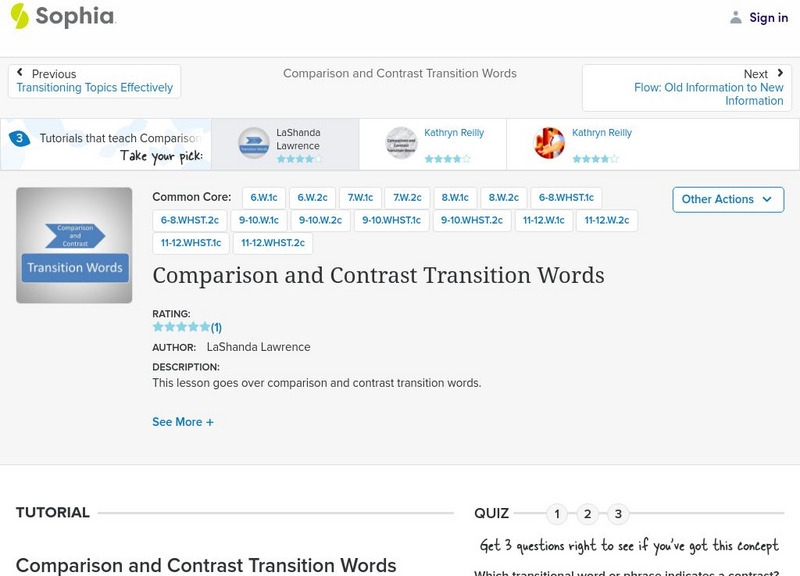Screen dimensions: 800x576
Task: Click the QUIZ section heading
Action: [491, 513]
